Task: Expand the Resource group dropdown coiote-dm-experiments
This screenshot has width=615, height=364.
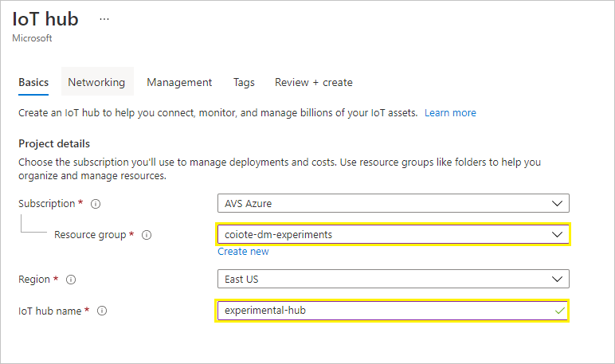Action: [x=394, y=234]
